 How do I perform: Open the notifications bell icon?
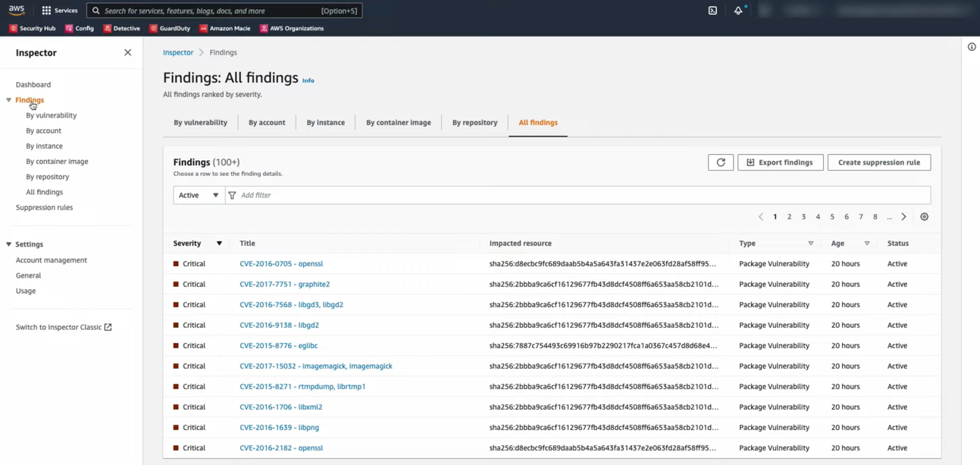pos(738,11)
